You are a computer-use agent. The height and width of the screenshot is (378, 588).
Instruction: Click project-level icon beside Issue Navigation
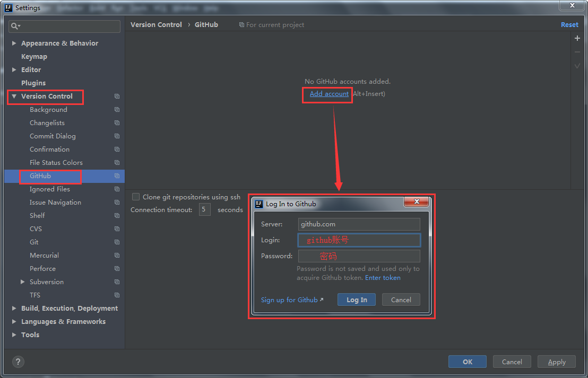click(x=117, y=203)
